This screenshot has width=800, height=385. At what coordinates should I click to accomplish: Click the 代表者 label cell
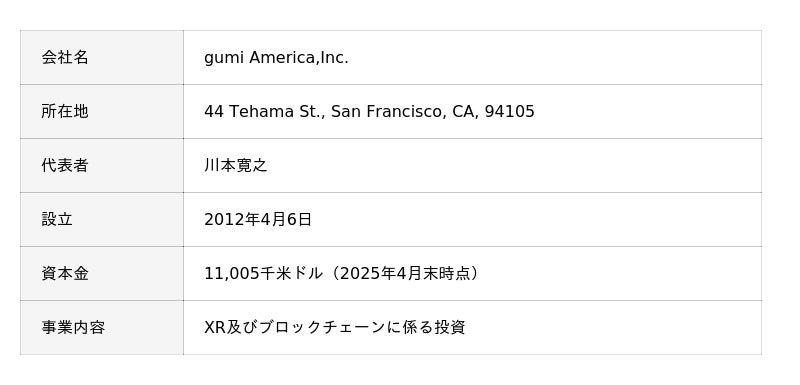tap(102, 165)
